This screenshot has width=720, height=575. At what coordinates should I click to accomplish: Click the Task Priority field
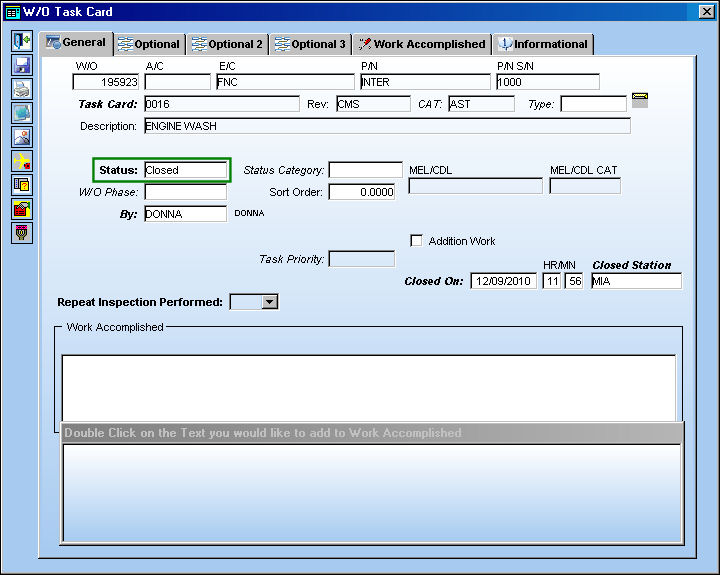(362, 259)
